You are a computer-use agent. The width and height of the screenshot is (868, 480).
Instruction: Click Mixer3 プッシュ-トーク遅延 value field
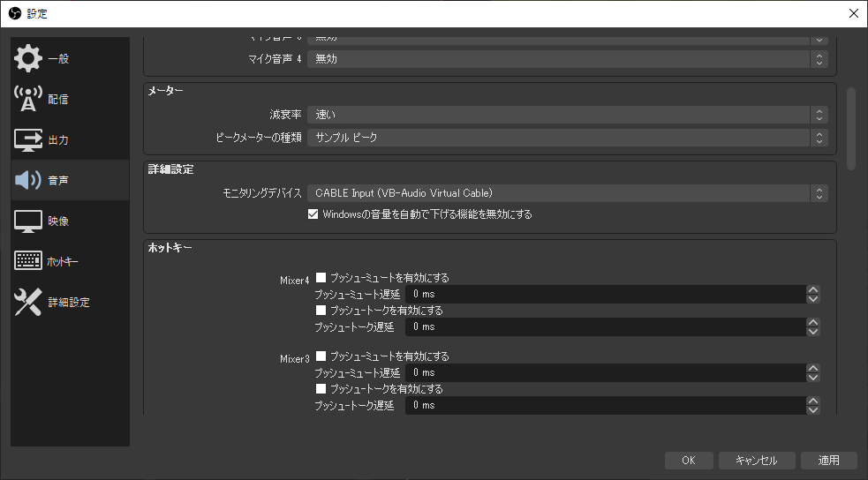(606, 405)
